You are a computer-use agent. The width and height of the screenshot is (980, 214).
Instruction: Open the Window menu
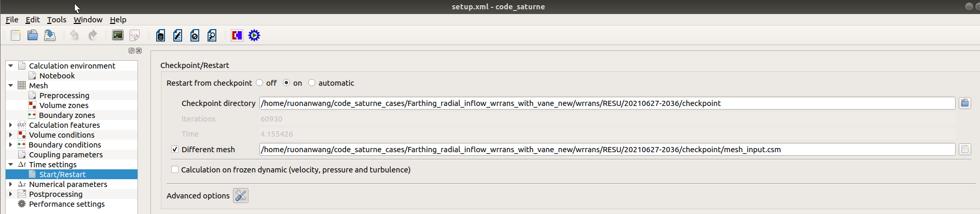88,20
